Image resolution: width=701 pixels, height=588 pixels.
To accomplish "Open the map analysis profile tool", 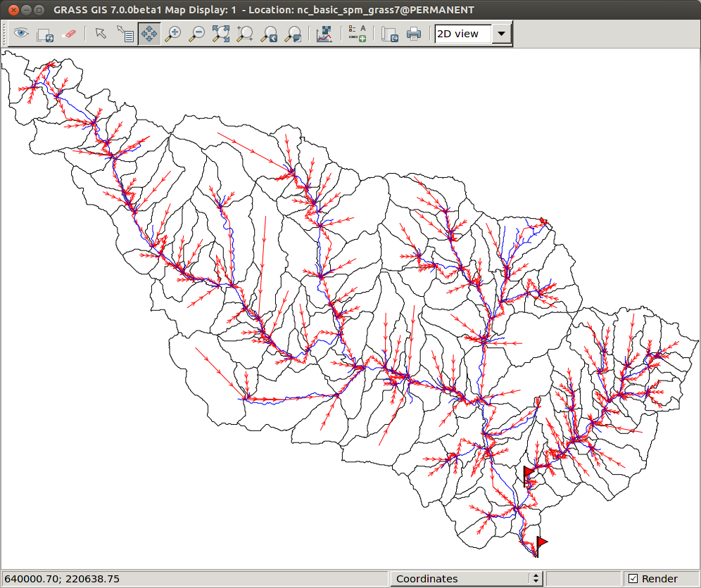I will (x=324, y=34).
